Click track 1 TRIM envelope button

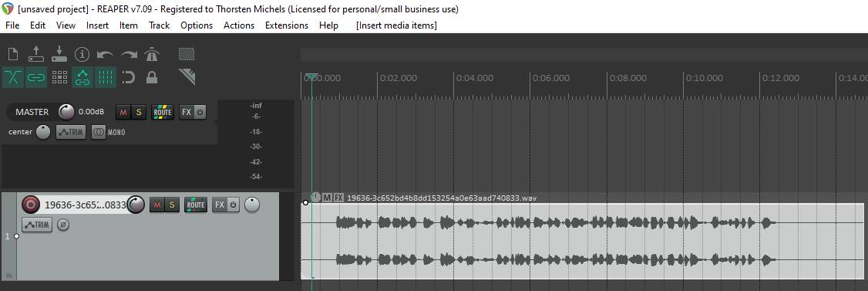tap(37, 225)
